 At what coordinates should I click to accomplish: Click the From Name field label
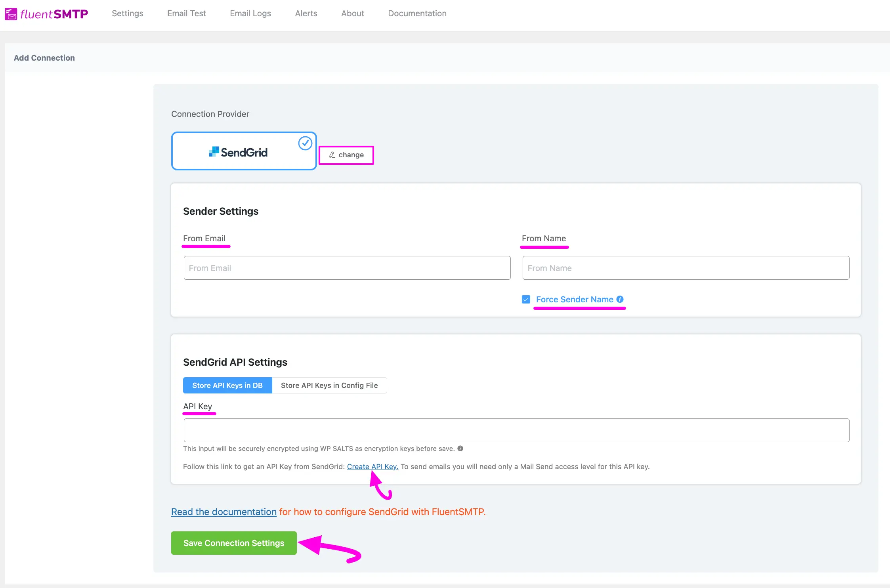coord(544,239)
